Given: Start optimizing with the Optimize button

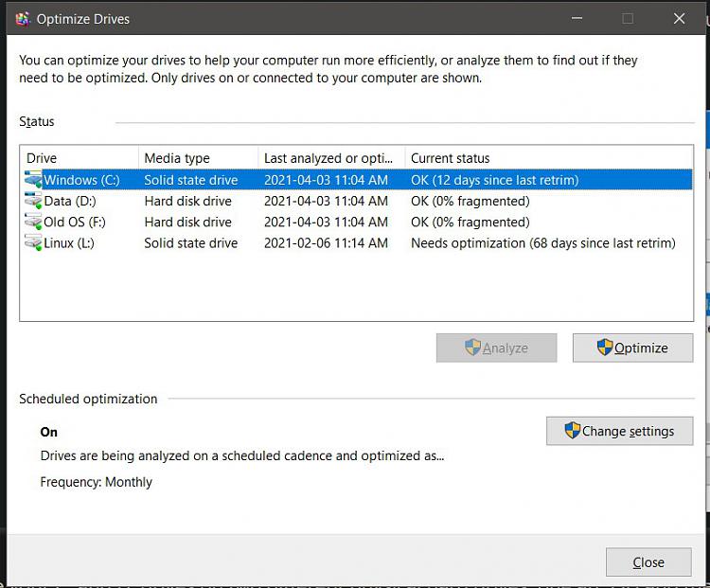Looking at the screenshot, I should coord(632,347).
